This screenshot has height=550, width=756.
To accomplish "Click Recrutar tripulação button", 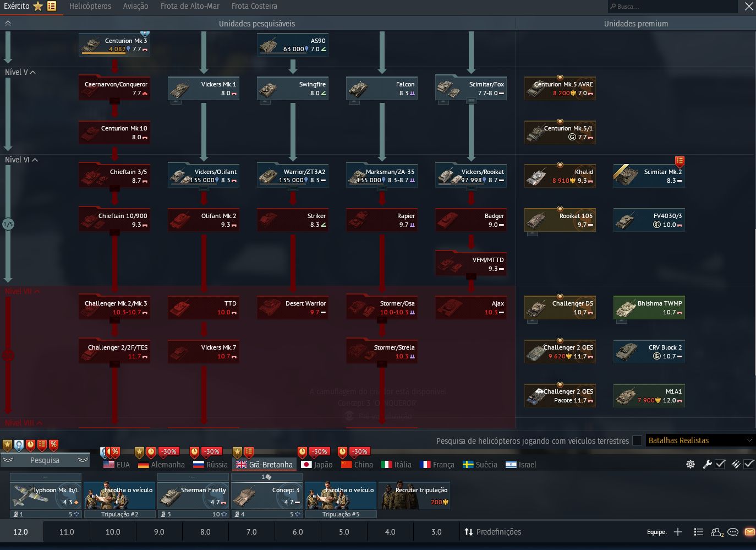I will pyautogui.click(x=414, y=495).
